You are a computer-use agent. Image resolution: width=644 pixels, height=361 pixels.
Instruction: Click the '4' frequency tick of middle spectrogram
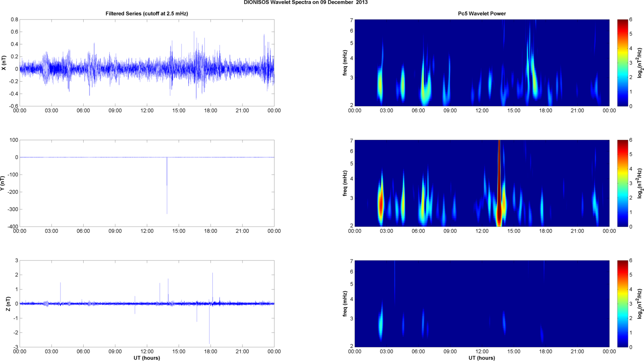coord(351,179)
